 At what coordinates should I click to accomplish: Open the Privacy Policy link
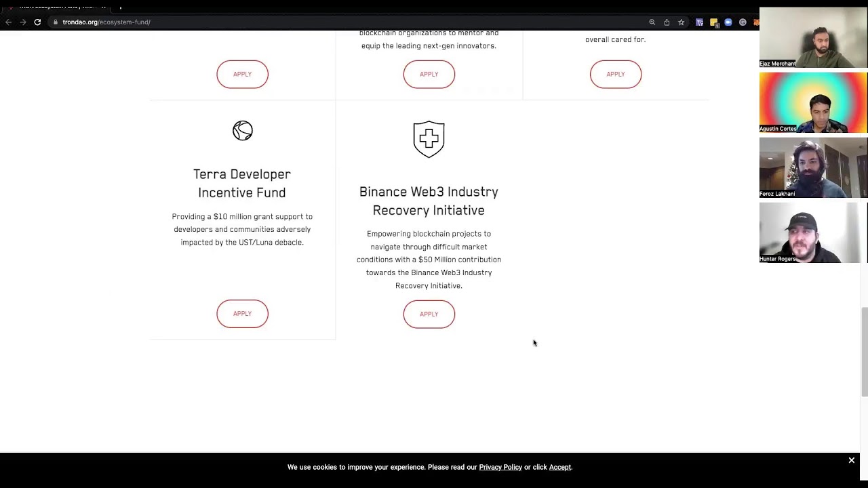coord(500,467)
